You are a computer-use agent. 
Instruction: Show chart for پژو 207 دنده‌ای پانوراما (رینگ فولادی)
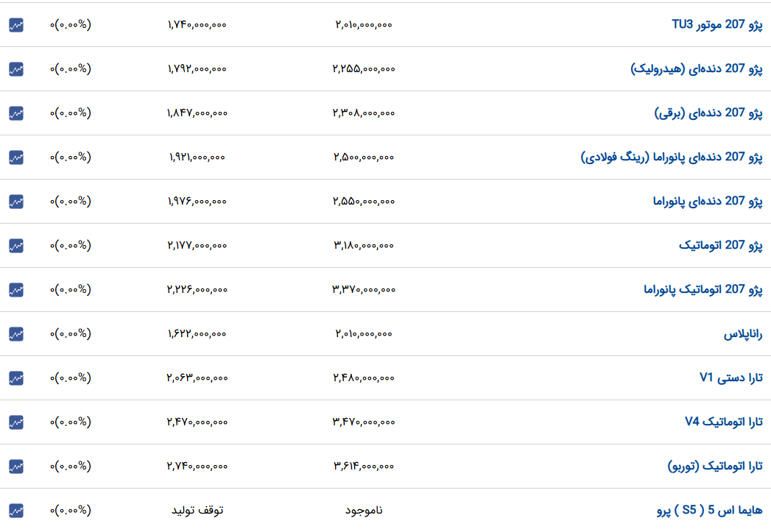[16, 157]
